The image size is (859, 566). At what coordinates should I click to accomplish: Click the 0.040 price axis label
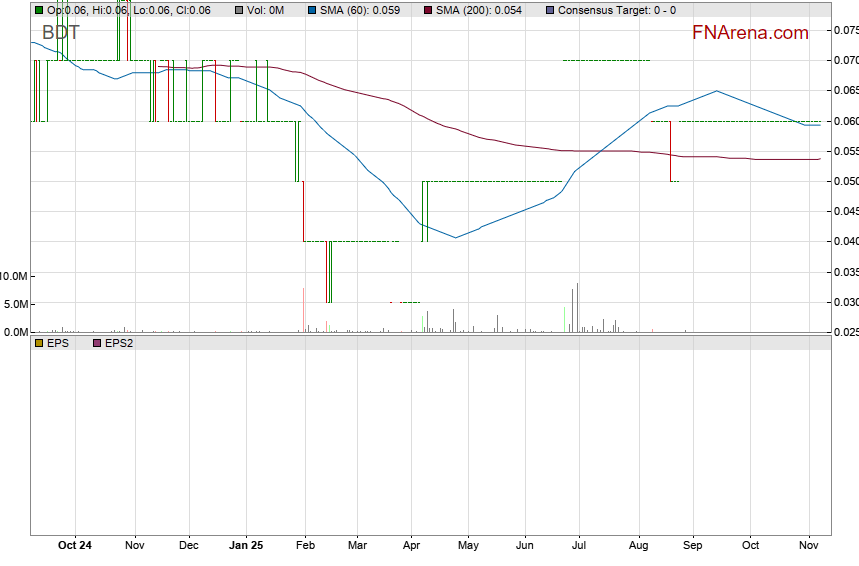[845, 241]
